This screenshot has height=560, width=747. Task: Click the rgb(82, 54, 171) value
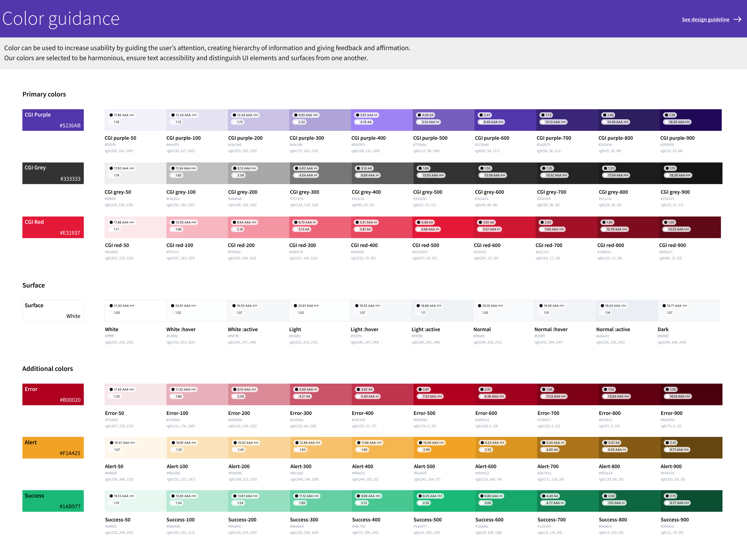click(487, 151)
